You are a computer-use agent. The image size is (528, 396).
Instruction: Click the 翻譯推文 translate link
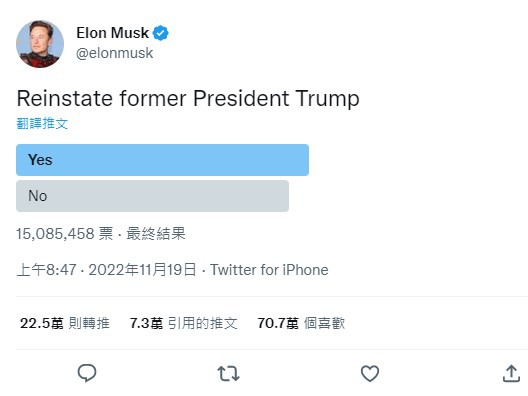coord(42,124)
